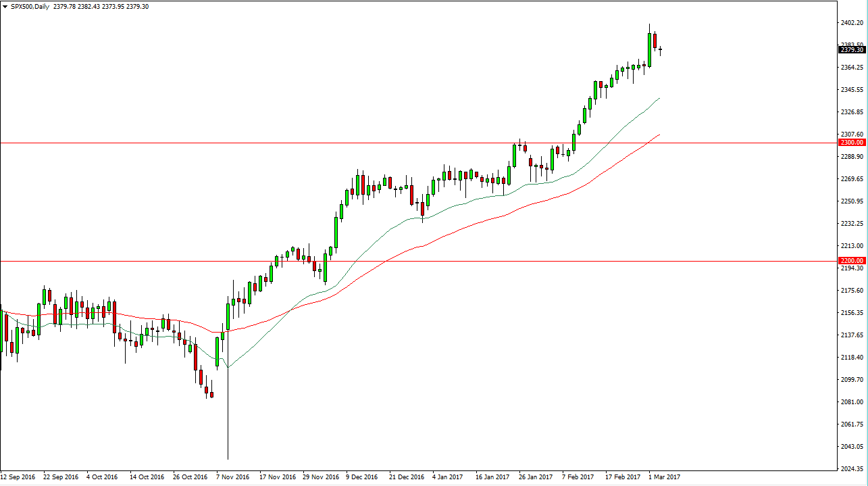Select the red 2300.00 price level marker
Image resolution: width=868 pixels, height=486 pixels.
click(852, 143)
